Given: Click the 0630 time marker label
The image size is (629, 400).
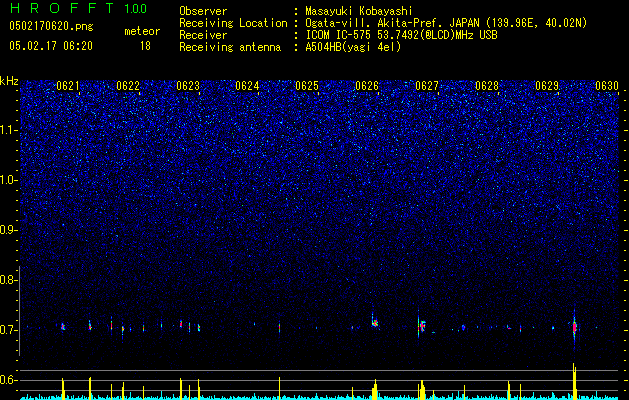Looking at the screenshot, I should (x=607, y=86).
